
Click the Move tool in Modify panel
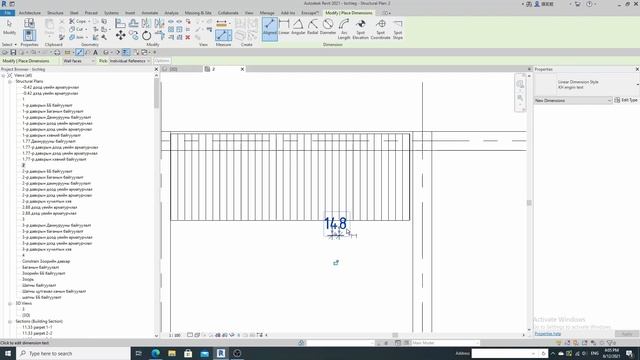click(x=120, y=36)
